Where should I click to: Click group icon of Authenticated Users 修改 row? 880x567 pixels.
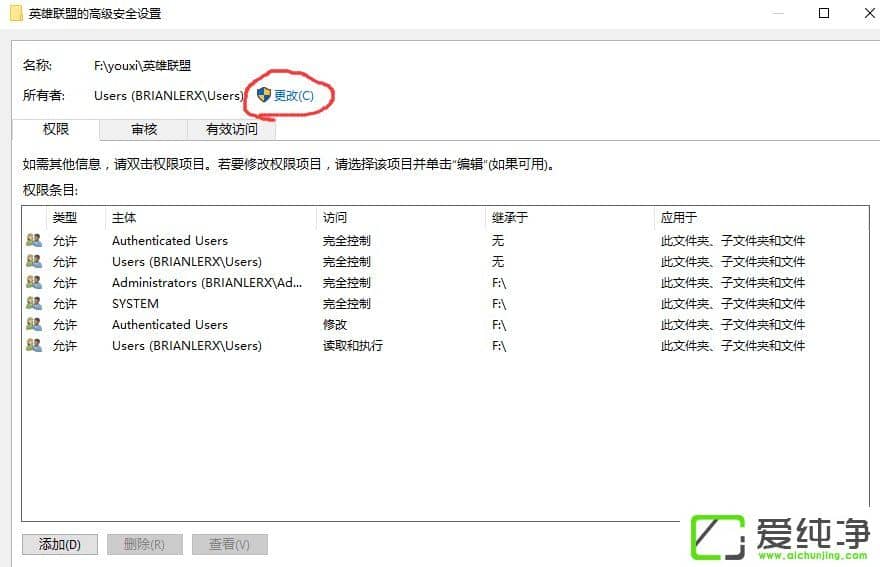click(34, 324)
